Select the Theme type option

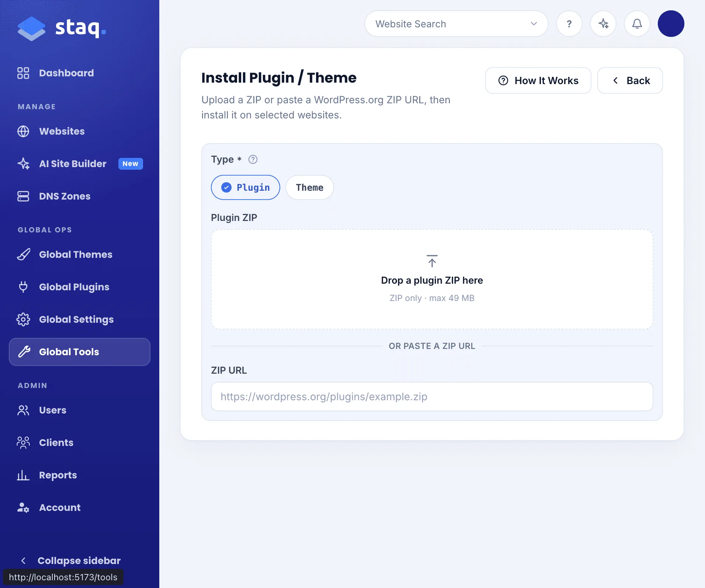click(310, 187)
